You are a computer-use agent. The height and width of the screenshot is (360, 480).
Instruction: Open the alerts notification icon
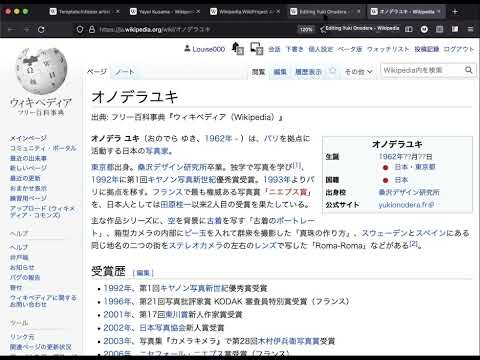click(238, 49)
